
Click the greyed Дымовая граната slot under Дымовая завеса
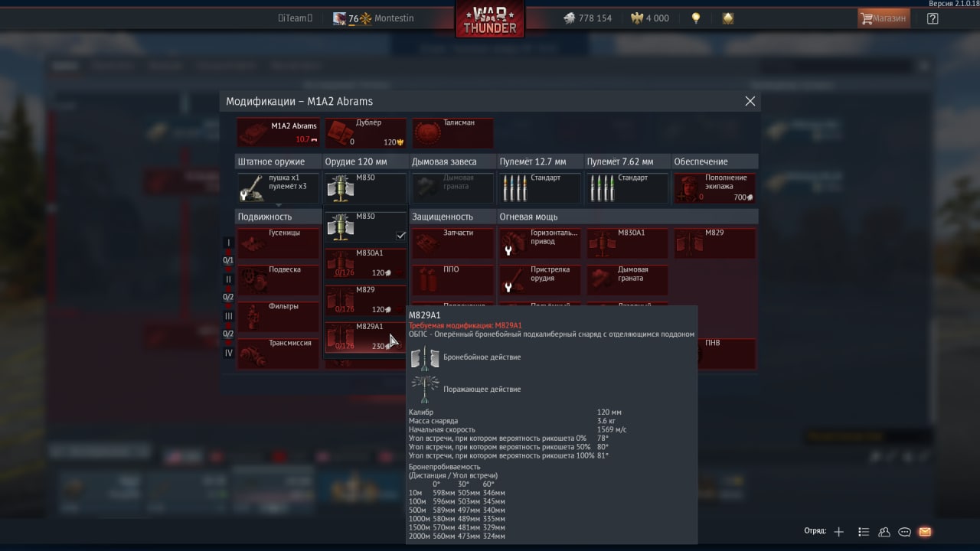tap(452, 187)
